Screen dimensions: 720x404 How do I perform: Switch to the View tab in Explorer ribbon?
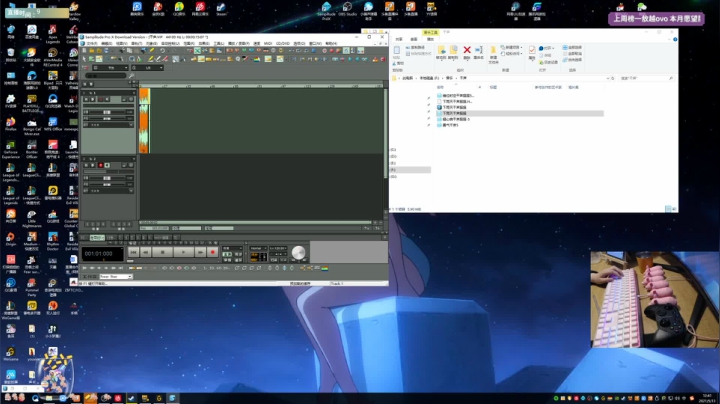[x=414, y=39]
